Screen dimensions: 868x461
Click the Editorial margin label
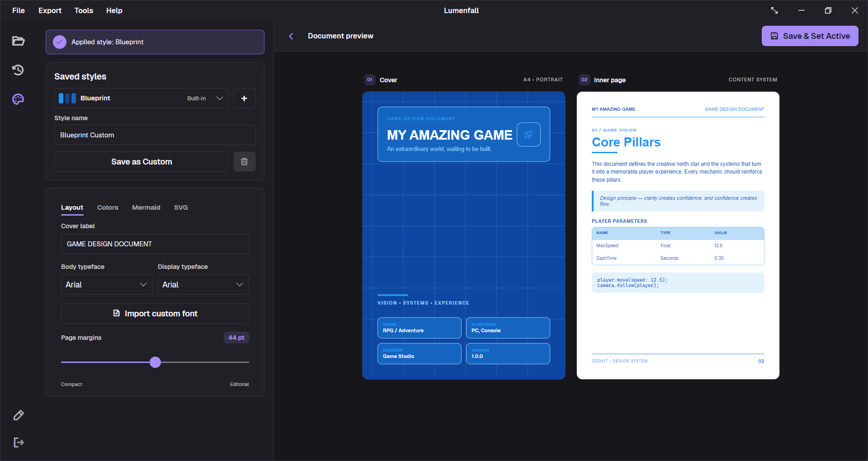tap(239, 385)
